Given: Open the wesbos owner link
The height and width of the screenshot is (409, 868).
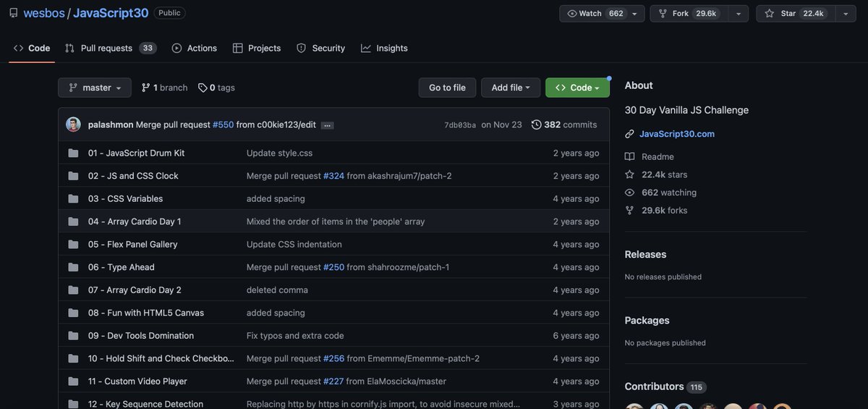Looking at the screenshot, I should tap(43, 13).
